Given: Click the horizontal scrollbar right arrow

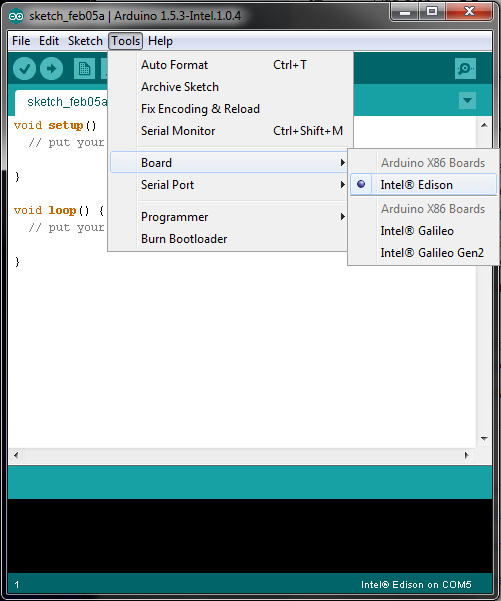Looking at the screenshot, I should [x=467, y=455].
